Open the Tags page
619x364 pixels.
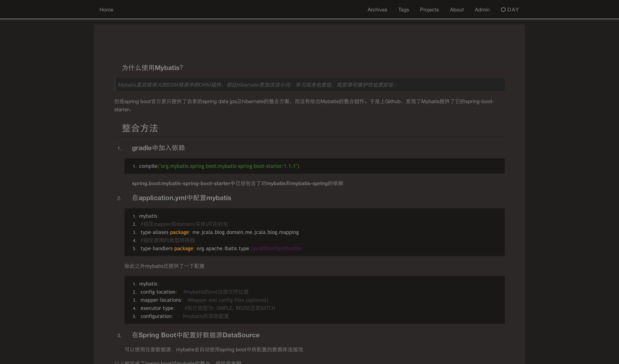coord(403,10)
